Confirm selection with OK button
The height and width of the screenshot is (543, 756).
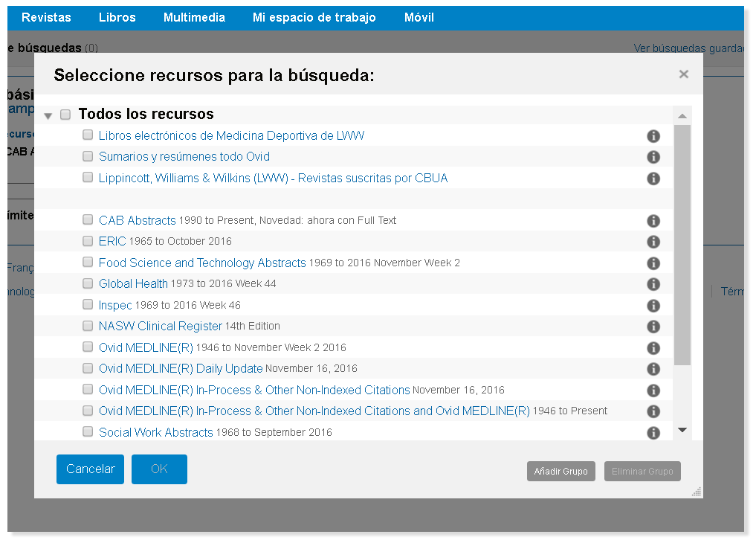click(159, 469)
